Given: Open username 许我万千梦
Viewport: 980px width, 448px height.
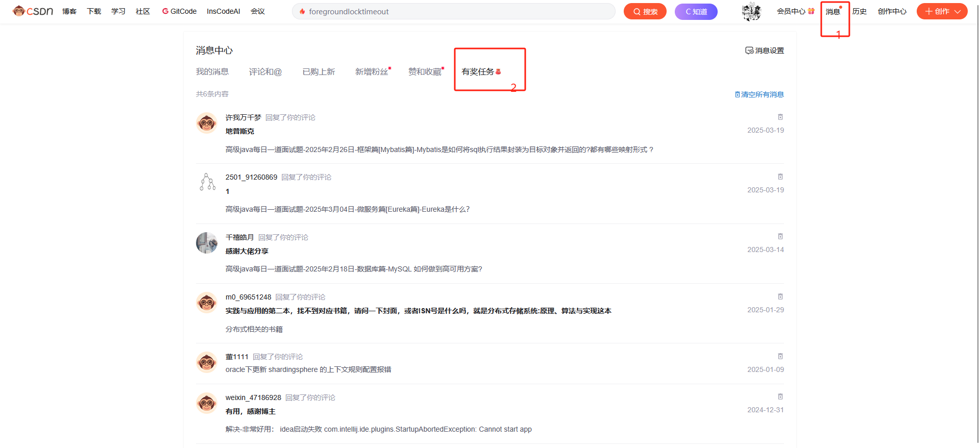Looking at the screenshot, I should (243, 117).
